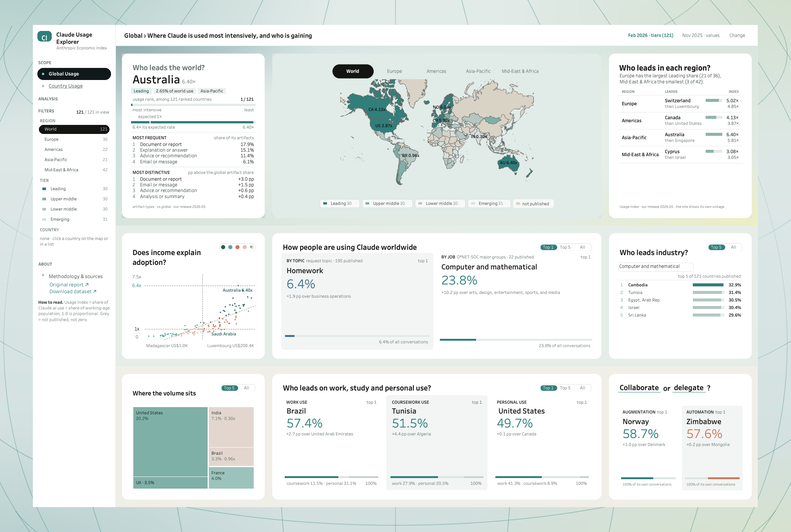Click the BR 0.96x label on map
The image size is (791, 532).
click(410, 155)
